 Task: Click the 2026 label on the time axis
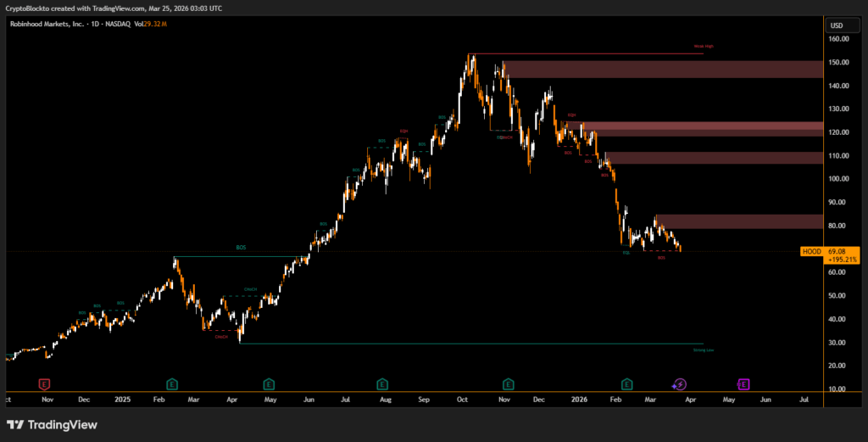click(x=580, y=399)
